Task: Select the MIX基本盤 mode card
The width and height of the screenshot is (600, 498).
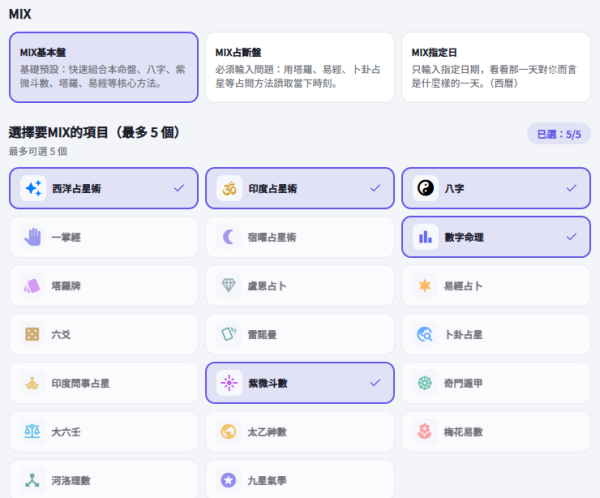Action: 104,67
